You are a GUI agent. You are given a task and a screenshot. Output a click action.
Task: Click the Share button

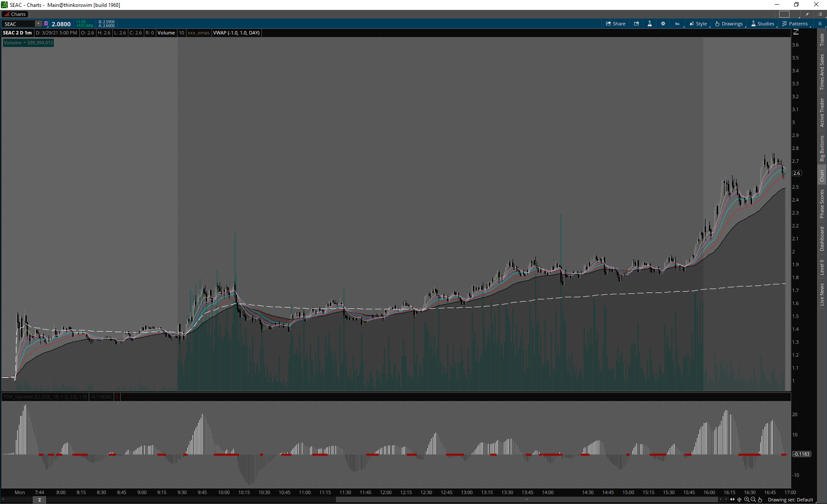(616, 24)
